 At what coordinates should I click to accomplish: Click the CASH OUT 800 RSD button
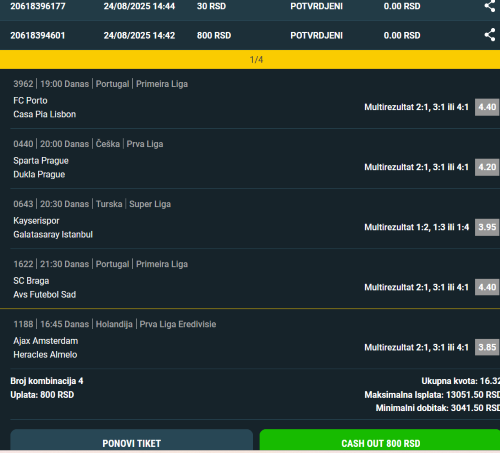click(x=380, y=440)
